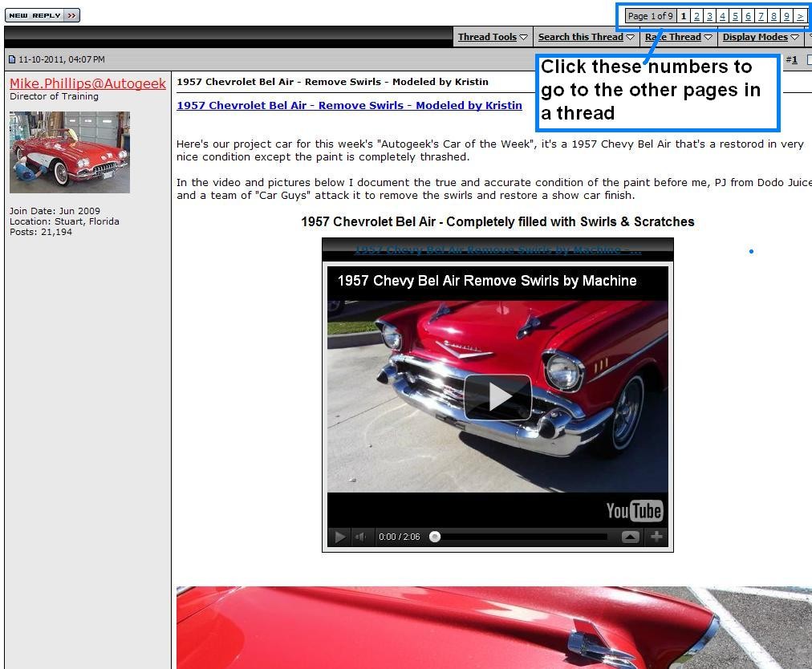Click the New Reply button
This screenshot has width=812, height=669.
[43, 15]
